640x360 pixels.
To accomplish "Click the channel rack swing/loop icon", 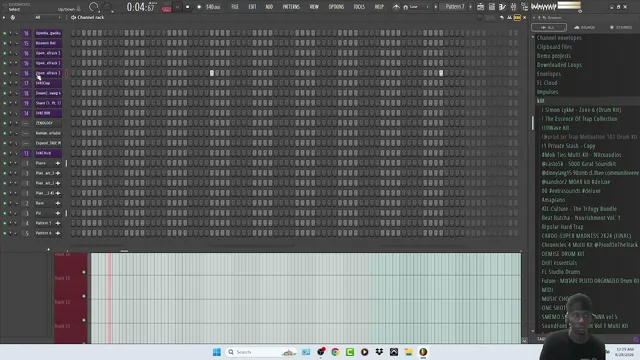I will (13, 18).
